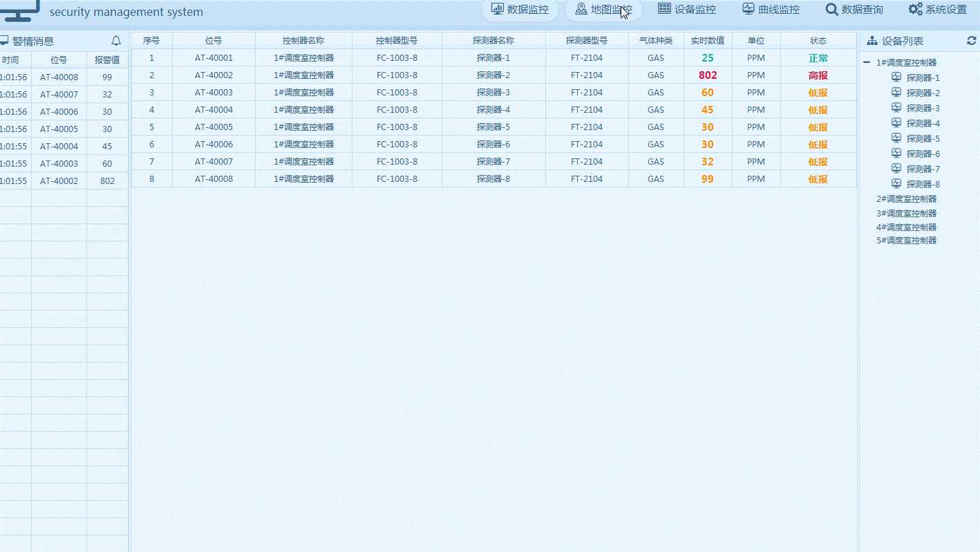Image resolution: width=980 pixels, height=552 pixels.
Task: Click the bar chart icon beside 数据监控
Action: (497, 9)
